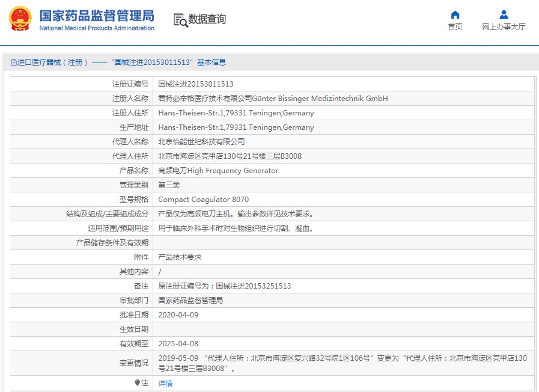Click the 其他内容 slash value
The image size is (539, 392).
coord(159,272)
